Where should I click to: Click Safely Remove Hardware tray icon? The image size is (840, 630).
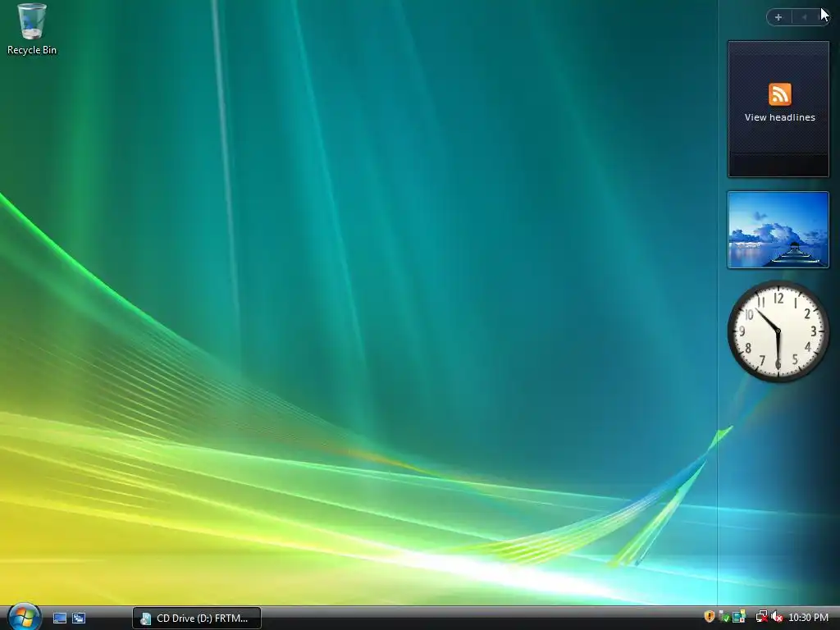pos(724,617)
